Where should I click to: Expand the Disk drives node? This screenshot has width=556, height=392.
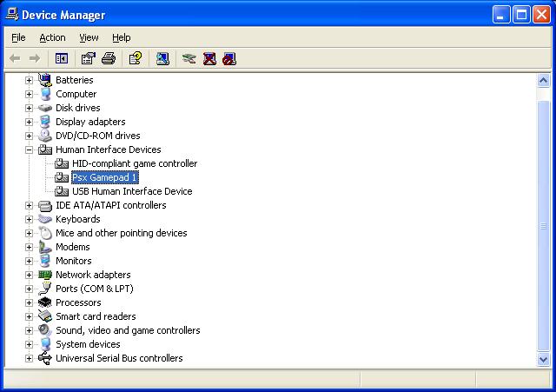pyautogui.click(x=29, y=108)
